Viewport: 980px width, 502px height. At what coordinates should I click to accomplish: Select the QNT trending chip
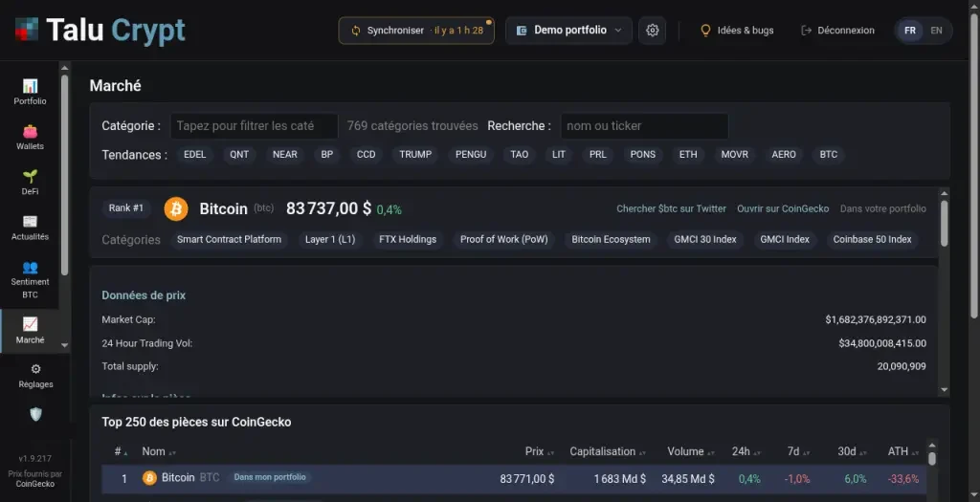(x=239, y=154)
